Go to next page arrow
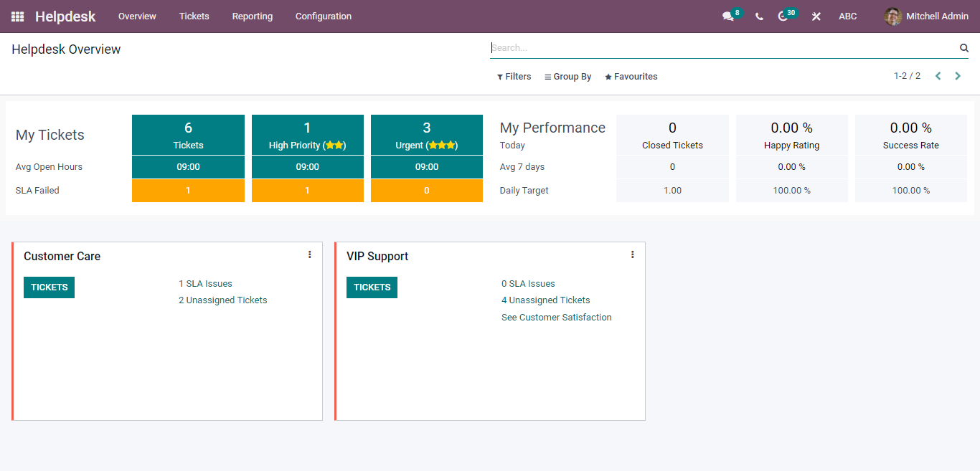The width and height of the screenshot is (980, 471). point(958,76)
